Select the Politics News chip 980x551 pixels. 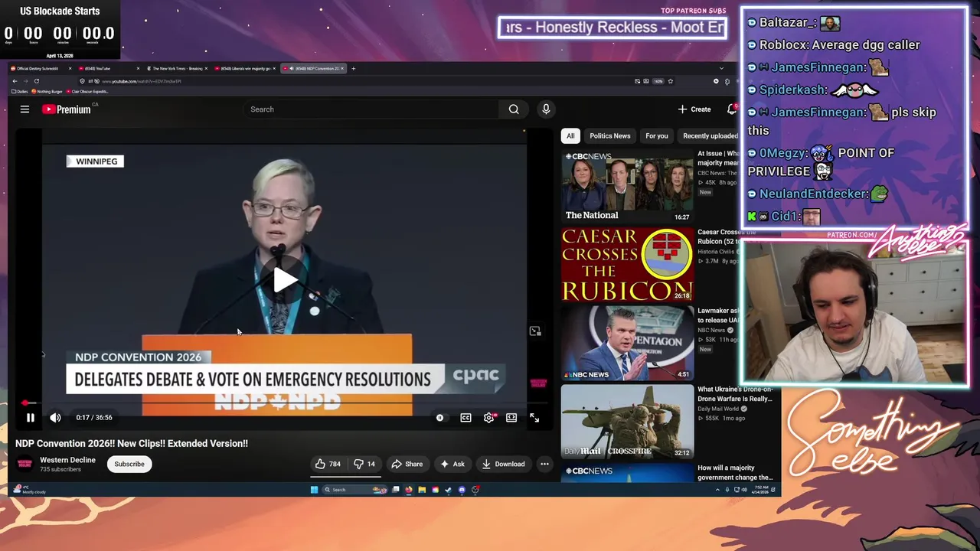click(610, 136)
